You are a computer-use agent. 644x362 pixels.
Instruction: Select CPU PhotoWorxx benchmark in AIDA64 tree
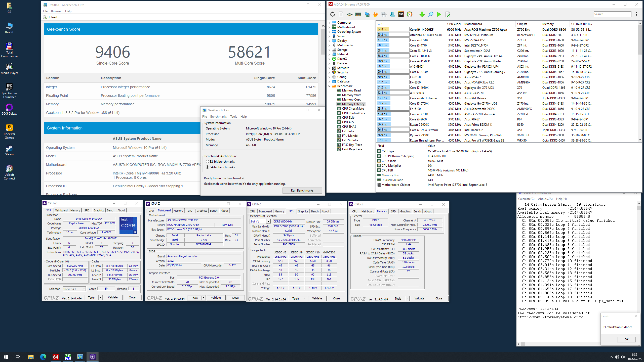tap(353, 113)
